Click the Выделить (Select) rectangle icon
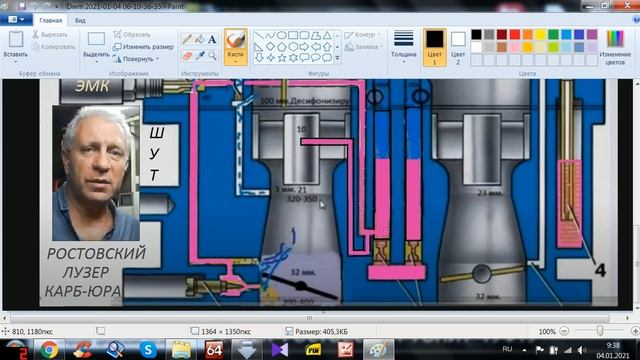Image resolution: width=640 pixels, height=360 pixels. coord(96,39)
